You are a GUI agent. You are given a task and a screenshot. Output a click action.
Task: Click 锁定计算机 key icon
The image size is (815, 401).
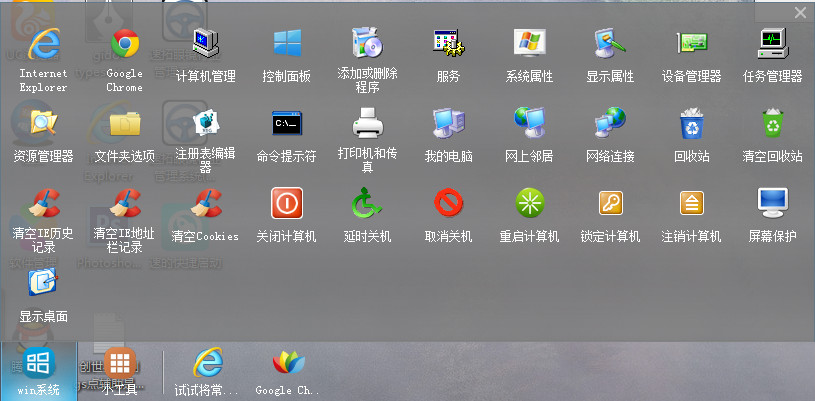[x=610, y=203]
